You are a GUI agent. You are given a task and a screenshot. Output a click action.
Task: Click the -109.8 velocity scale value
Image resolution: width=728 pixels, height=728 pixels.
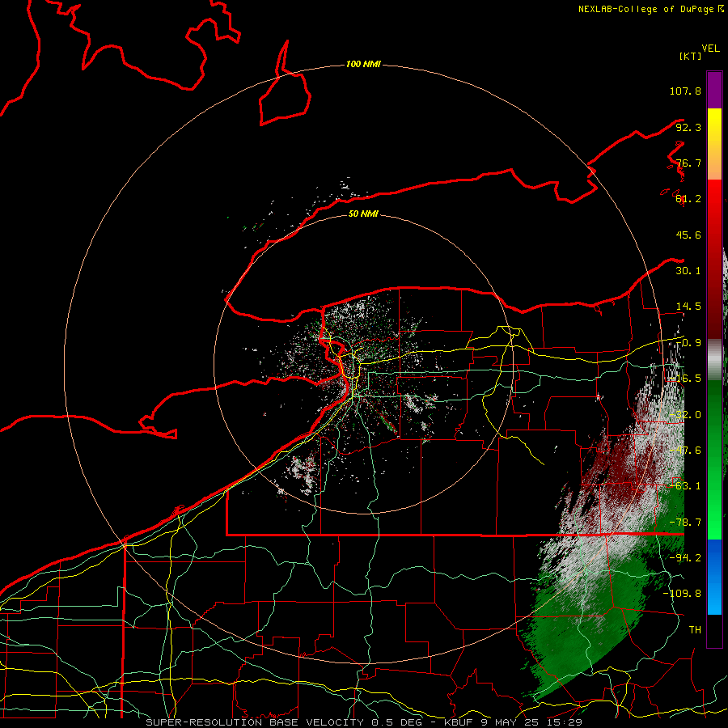coord(682,594)
